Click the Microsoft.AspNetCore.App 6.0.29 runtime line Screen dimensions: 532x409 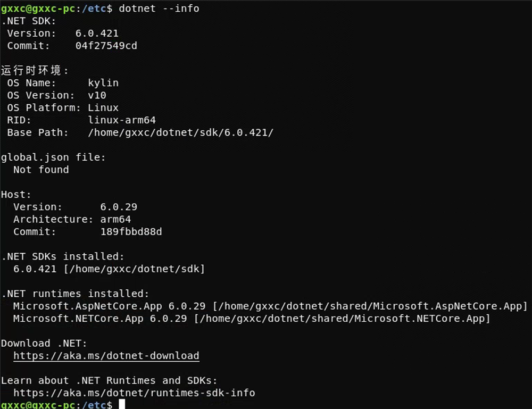tap(270, 306)
